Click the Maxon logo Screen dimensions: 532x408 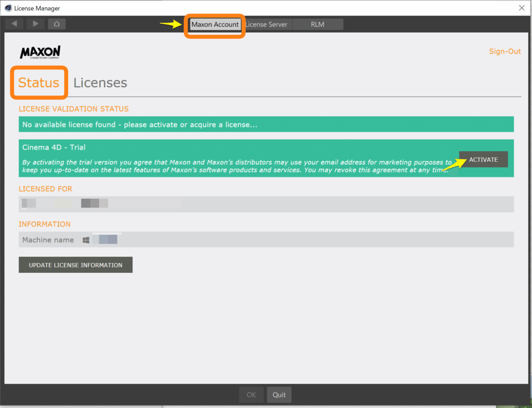(40, 52)
